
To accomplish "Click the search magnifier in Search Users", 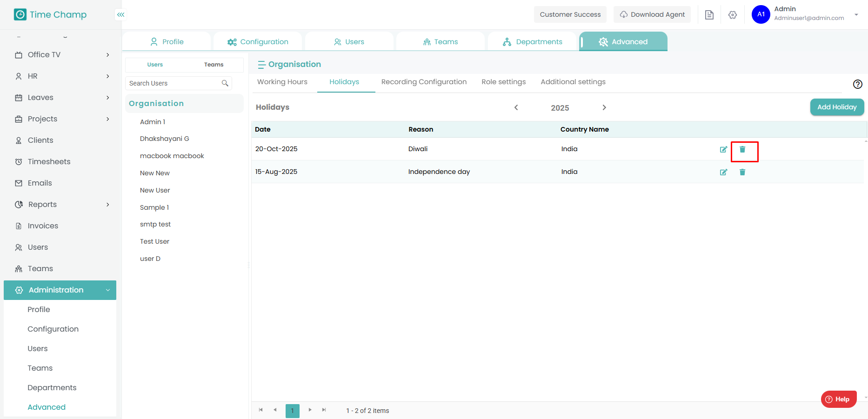I will (x=225, y=83).
